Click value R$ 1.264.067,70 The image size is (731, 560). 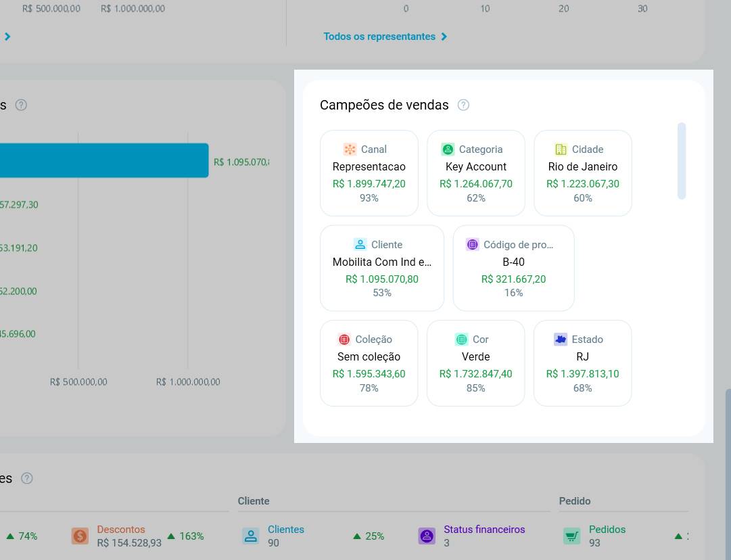pos(476,184)
